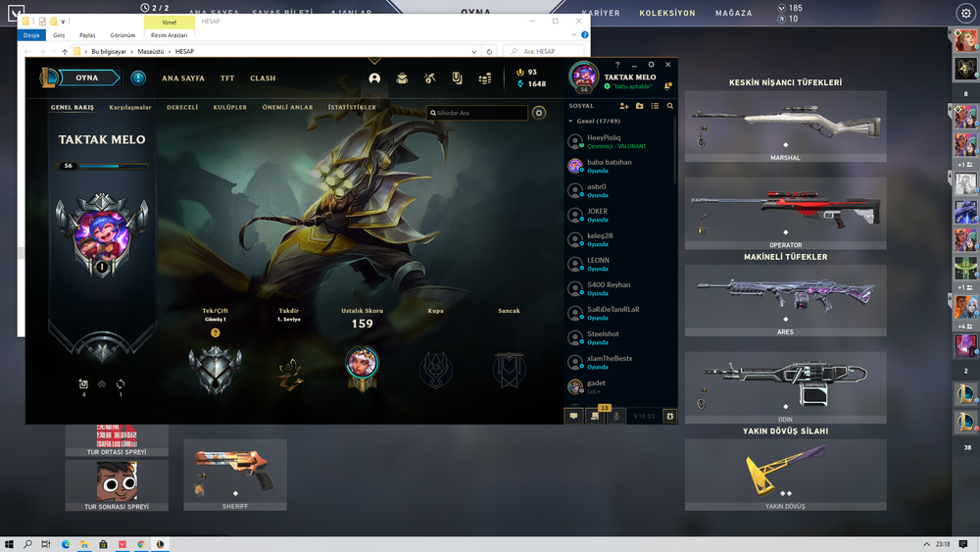This screenshot has width=980, height=552.
Task: Select the ARES weapon card
Action: click(786, 300)
